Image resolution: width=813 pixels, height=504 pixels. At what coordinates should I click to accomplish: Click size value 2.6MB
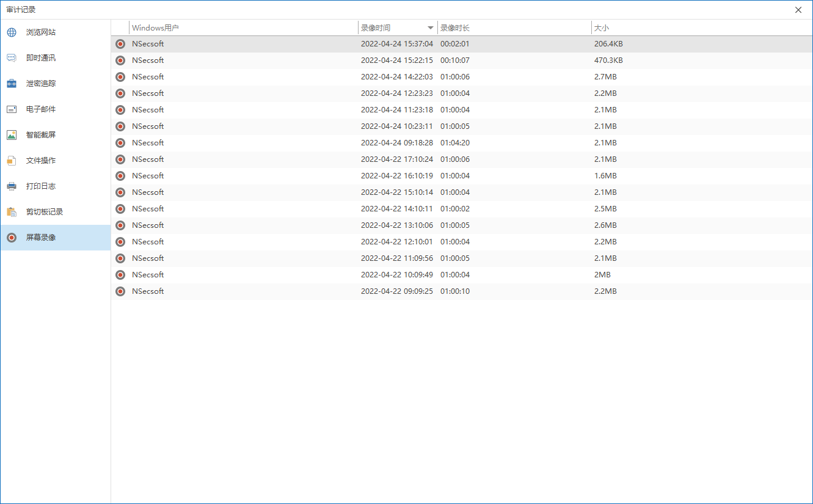tap(605, 225)
